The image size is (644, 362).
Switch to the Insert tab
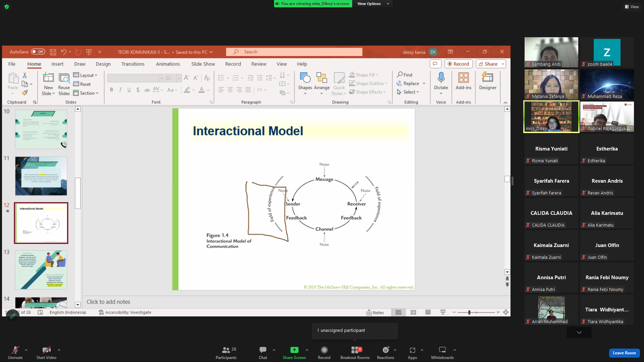57,64
